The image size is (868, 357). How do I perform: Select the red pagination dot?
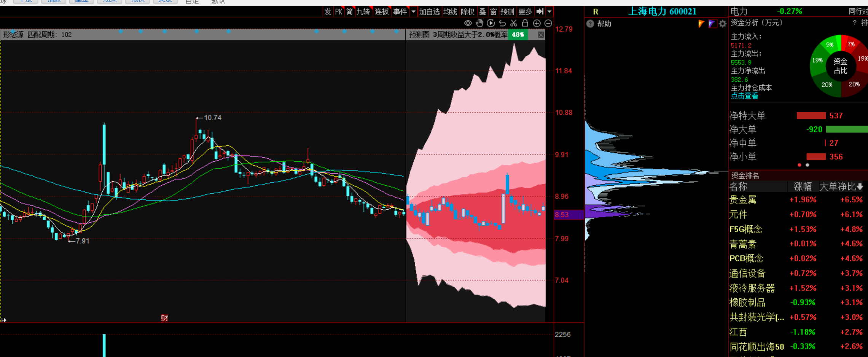click(x=800, y=165)
